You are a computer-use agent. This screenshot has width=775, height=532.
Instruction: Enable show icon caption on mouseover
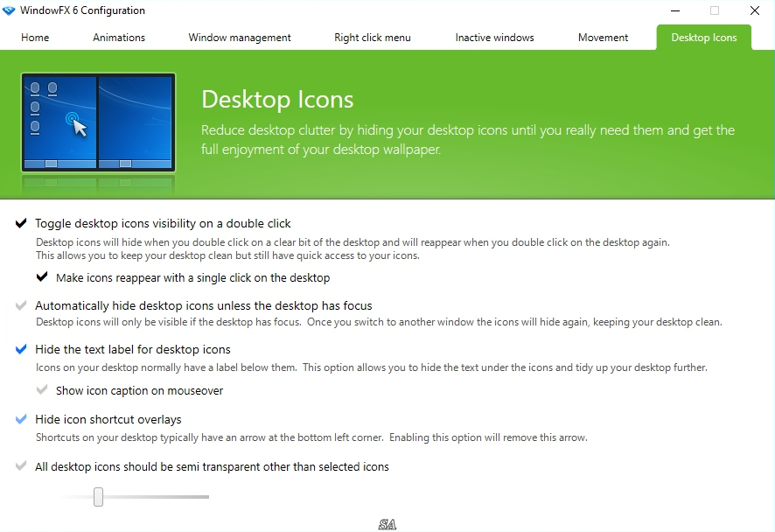click(x=42, y=390)
